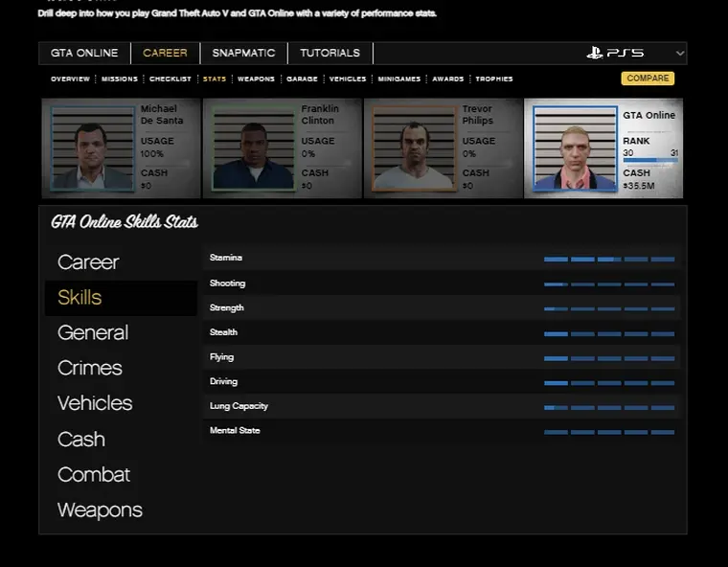Open the WEAPONS sub-tab

point(257,79)
